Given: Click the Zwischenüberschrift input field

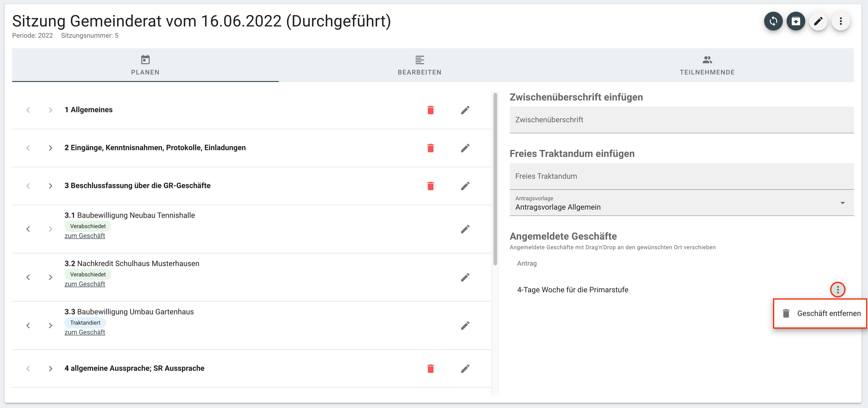Looking at the screenshot, I should pyautogui.click(x=681, y=120).
